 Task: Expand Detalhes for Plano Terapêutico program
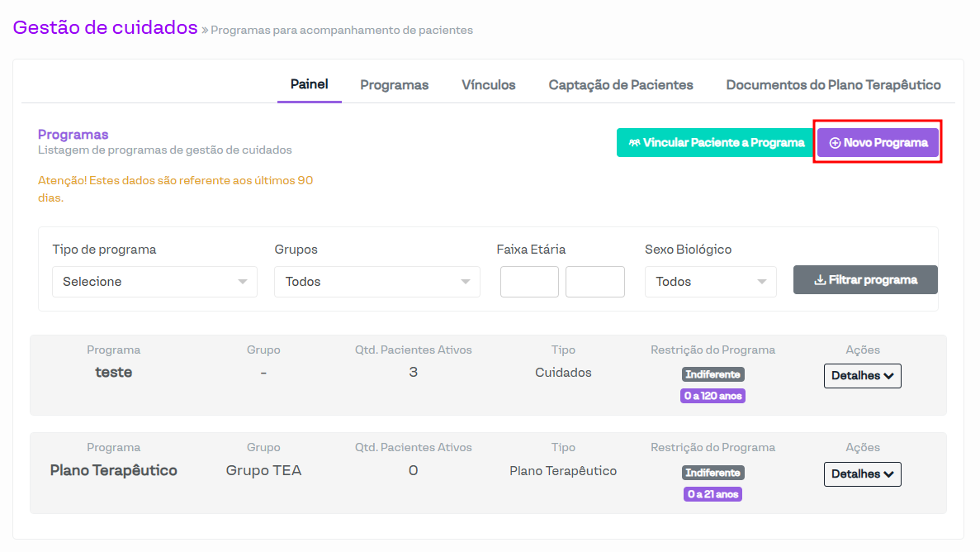(x=862, y=474)
